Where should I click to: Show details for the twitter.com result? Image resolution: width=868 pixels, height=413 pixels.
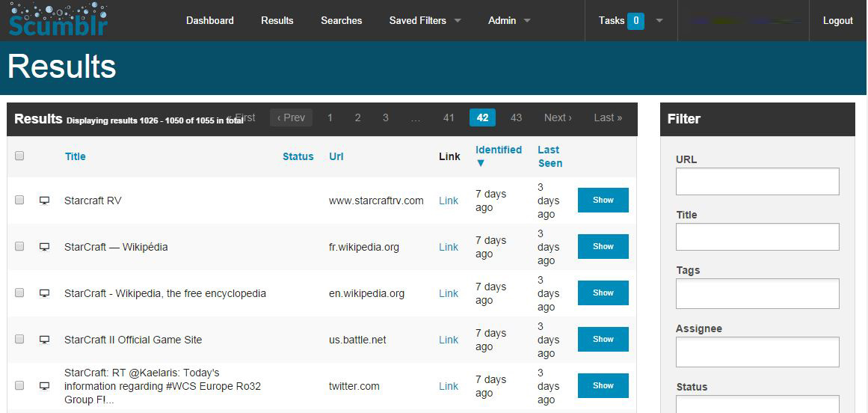603,386
